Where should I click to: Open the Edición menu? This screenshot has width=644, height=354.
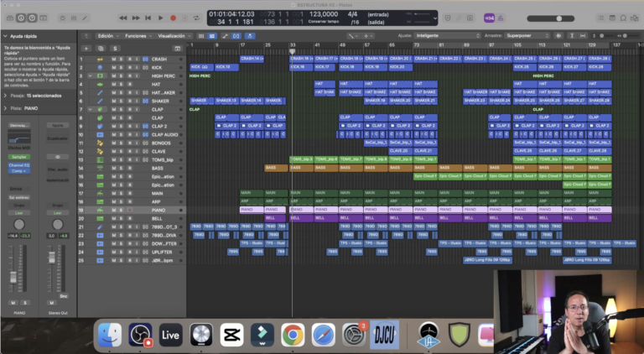pyautogui.click(x=108, y=36)
